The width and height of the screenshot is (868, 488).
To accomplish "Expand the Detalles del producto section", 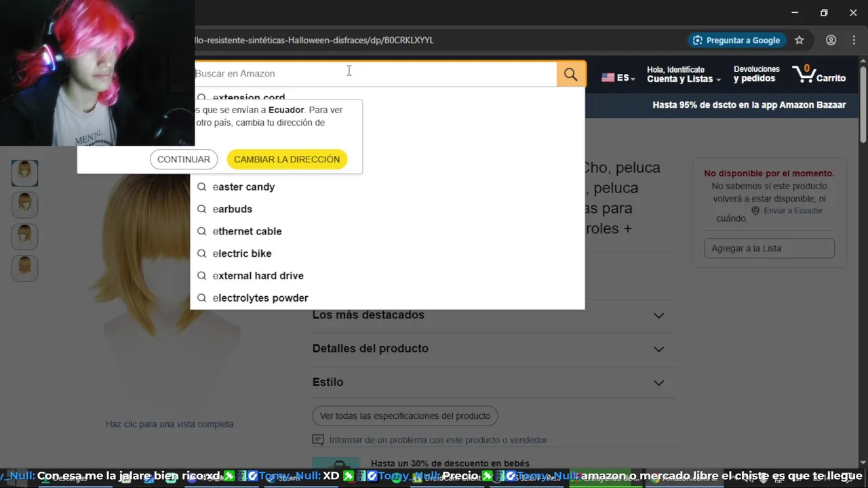I will [493, 348].
